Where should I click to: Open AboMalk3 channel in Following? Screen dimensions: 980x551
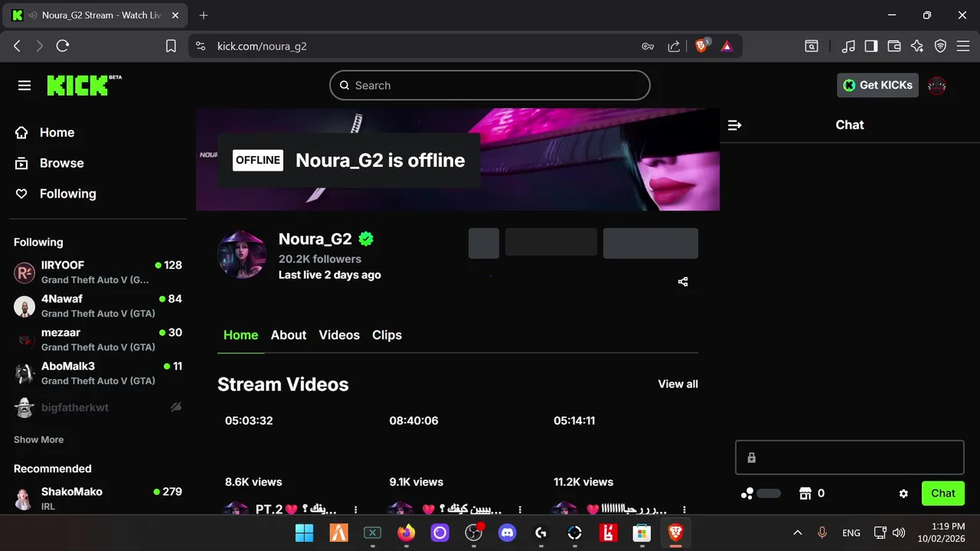coord(98,373)
